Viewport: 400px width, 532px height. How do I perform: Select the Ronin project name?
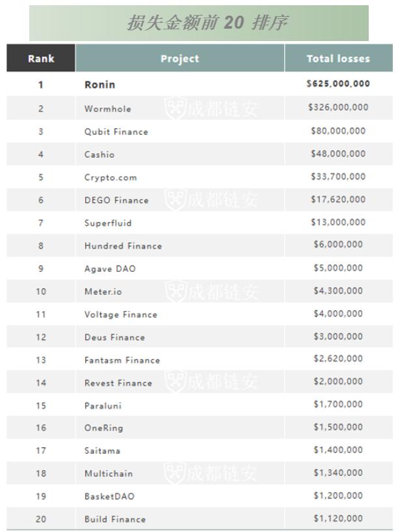100,84
